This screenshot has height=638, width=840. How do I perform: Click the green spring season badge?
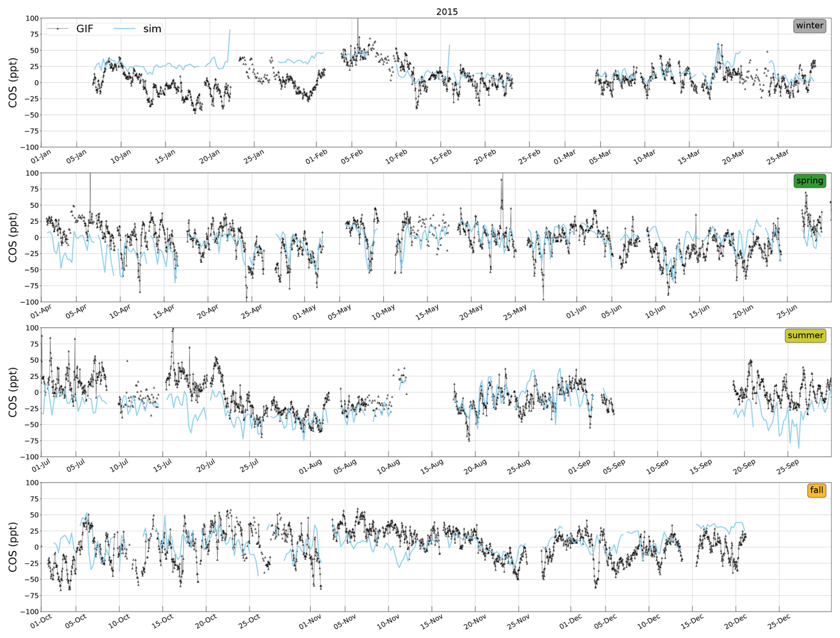809,181
